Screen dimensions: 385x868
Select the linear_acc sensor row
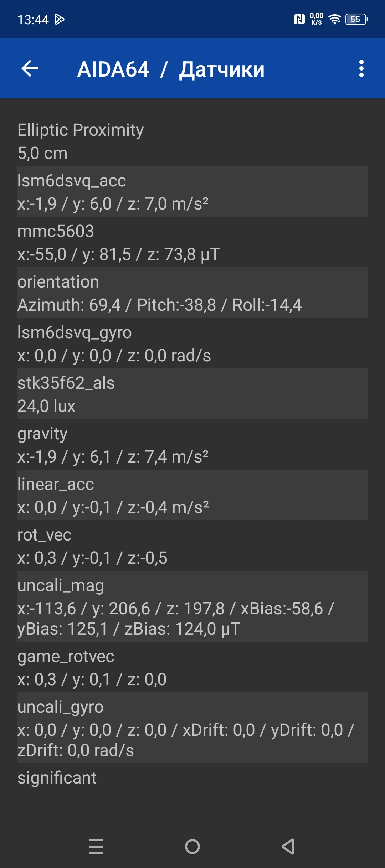(x=192, y=495)
